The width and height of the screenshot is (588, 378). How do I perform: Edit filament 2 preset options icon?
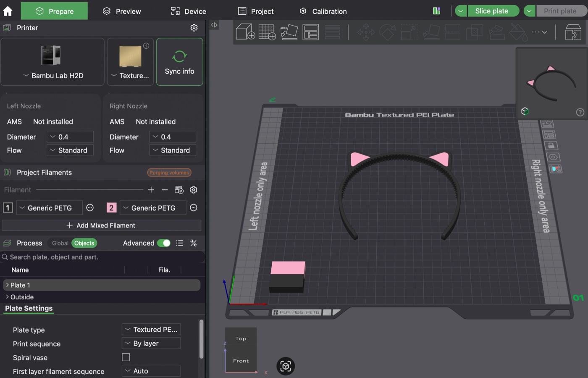click(x=194, y=208)
